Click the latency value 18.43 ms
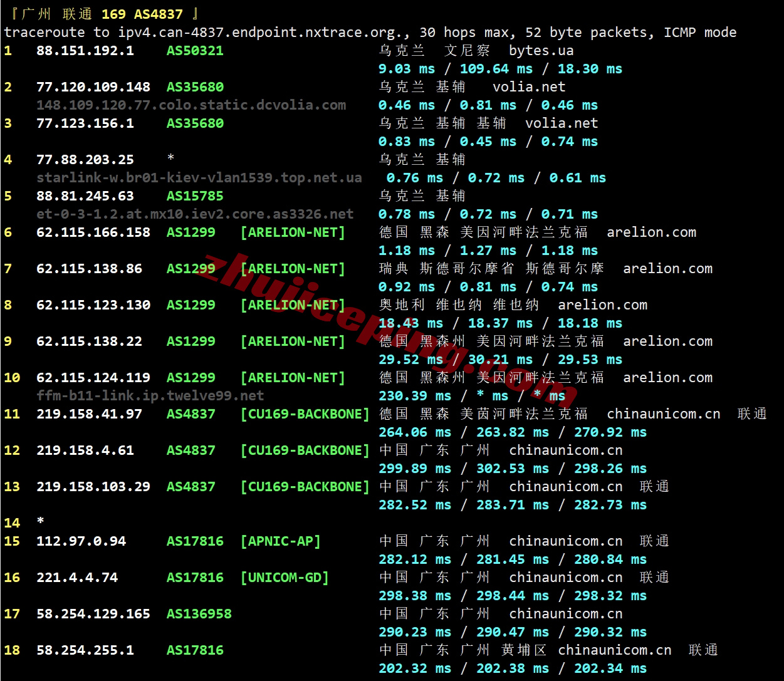 (x=411, y=323)
